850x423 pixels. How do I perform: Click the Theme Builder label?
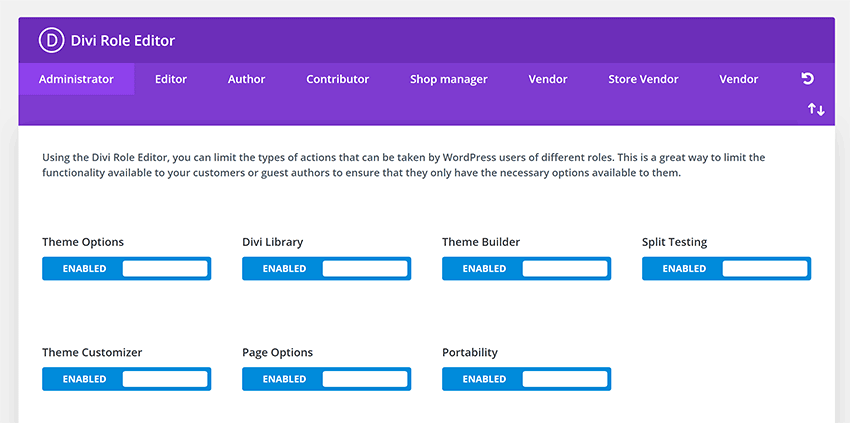click(481, 242)
